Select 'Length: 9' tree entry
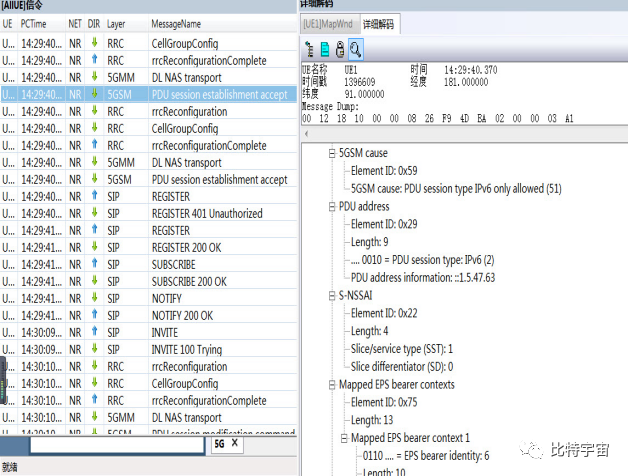The height and width of the screenshot is (476, 629). (369, 242)
